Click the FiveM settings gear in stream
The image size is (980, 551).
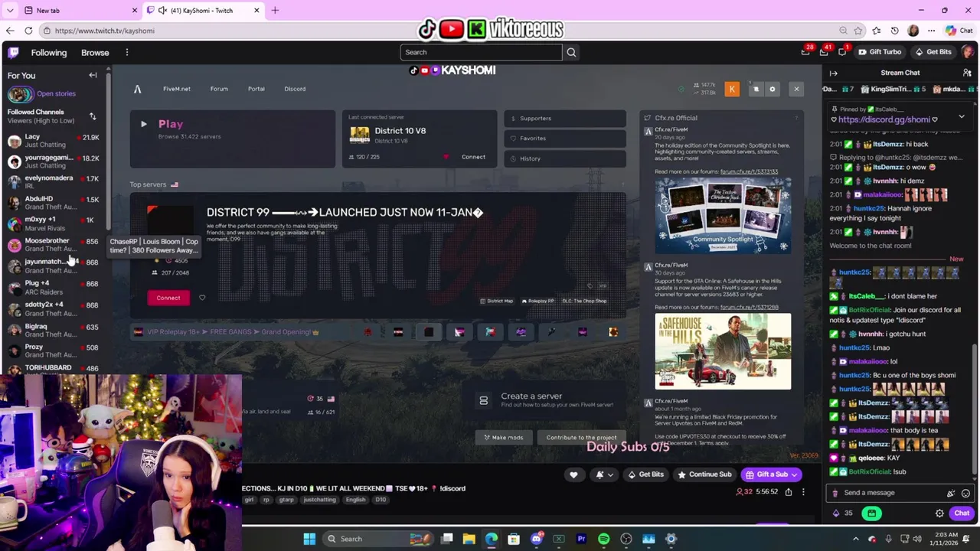pyautogui.click(x=772, y=90)
